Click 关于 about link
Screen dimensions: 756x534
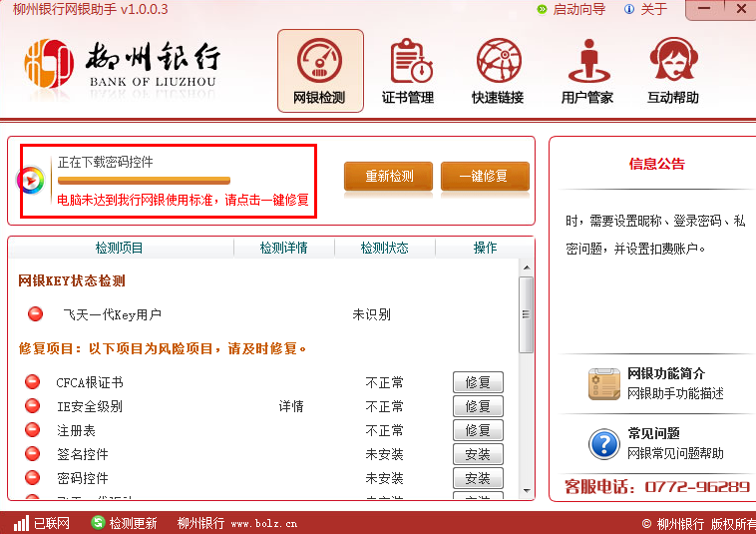click(x=654, y=9)
